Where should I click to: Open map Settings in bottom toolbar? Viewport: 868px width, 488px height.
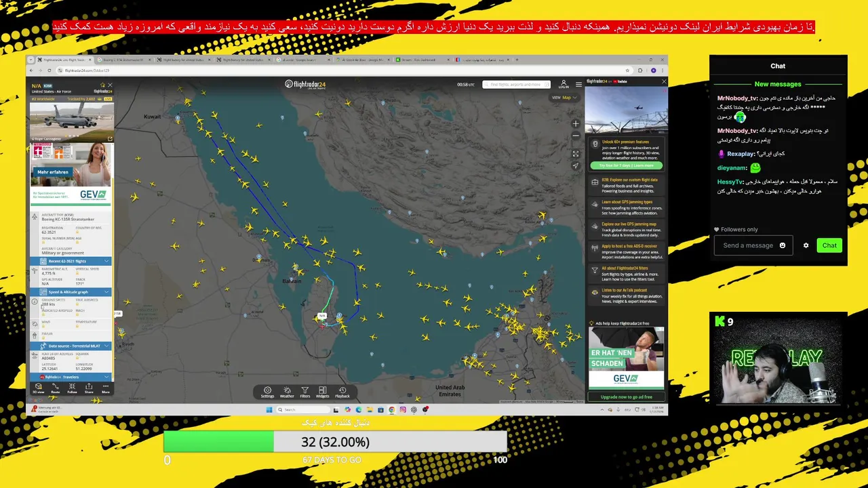pyautogui.click(x=267, y=392)
